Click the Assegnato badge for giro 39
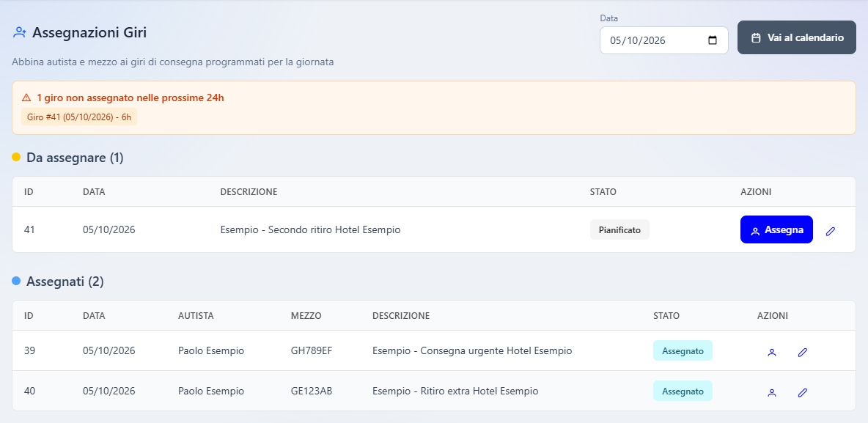This screenshot has height=423, width=868. coord(683,350)
